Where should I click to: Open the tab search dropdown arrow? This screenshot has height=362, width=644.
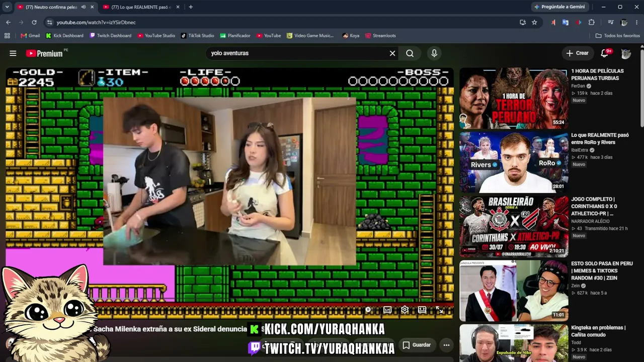point(7,7)
